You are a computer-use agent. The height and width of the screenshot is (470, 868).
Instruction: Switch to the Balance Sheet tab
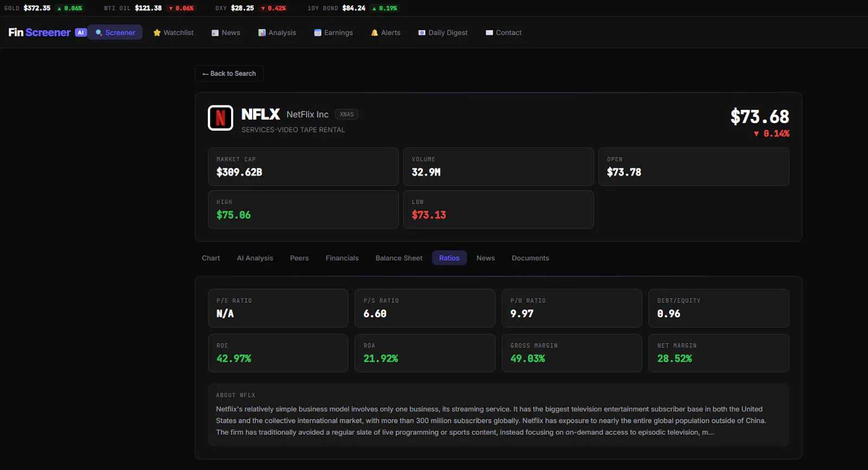399,258
